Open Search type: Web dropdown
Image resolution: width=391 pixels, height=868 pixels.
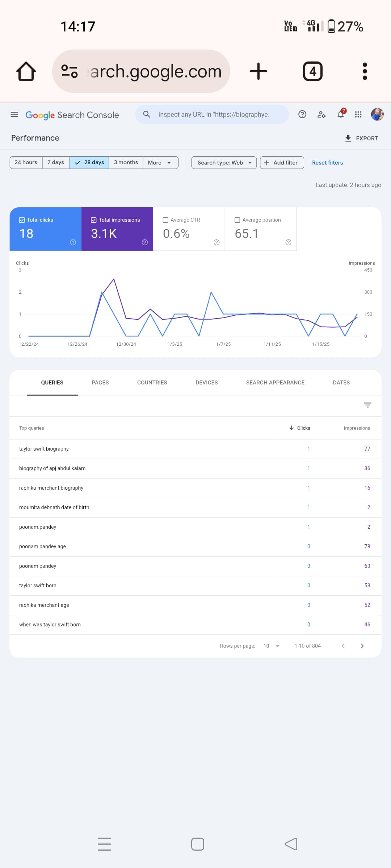224,162
